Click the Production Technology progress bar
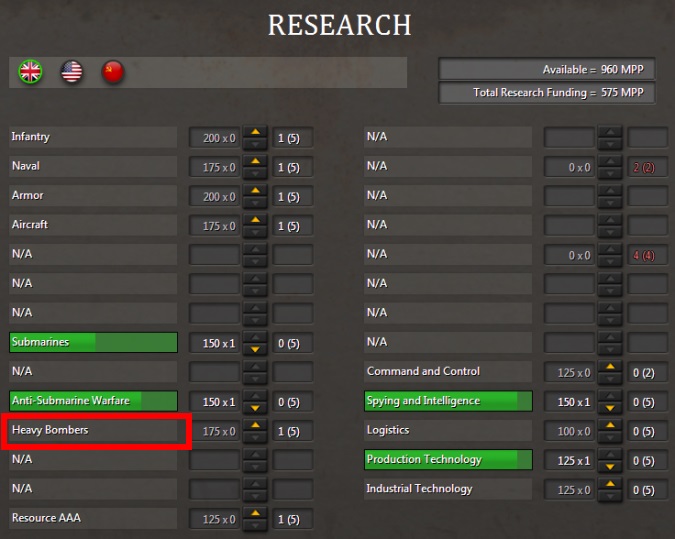Viewport: 675px width, 539px height. 448,459
